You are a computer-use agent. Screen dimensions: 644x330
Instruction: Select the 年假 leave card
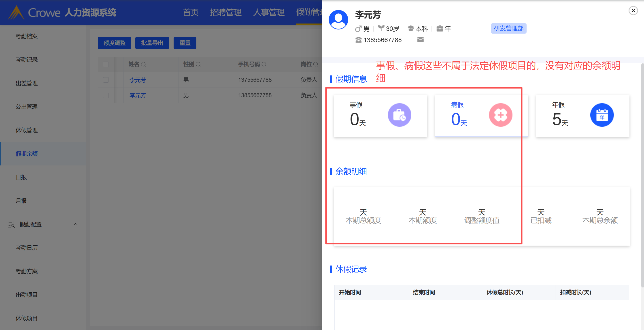coord(582,116)
